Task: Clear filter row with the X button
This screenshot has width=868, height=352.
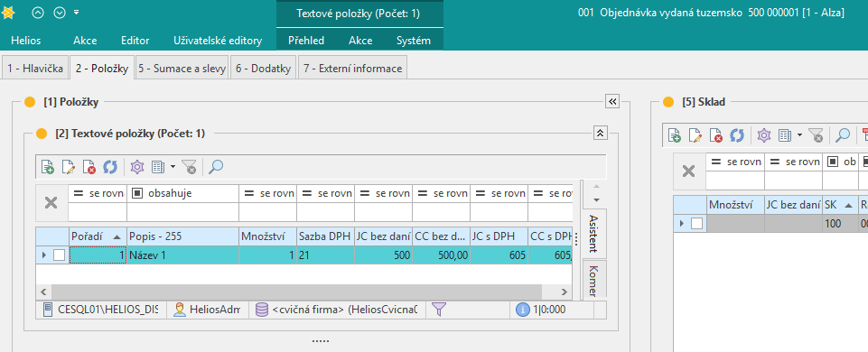Action: 51,203
